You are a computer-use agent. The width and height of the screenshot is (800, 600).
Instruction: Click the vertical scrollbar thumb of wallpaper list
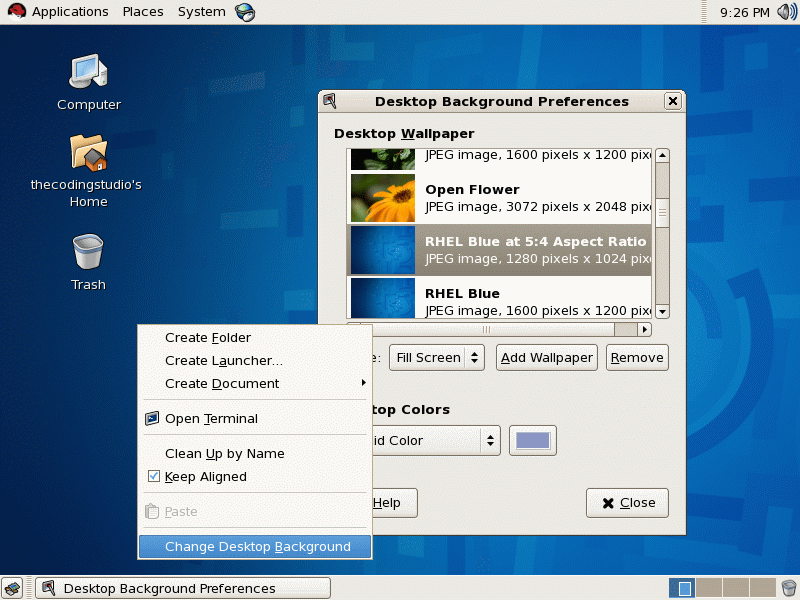coord(662,213)
